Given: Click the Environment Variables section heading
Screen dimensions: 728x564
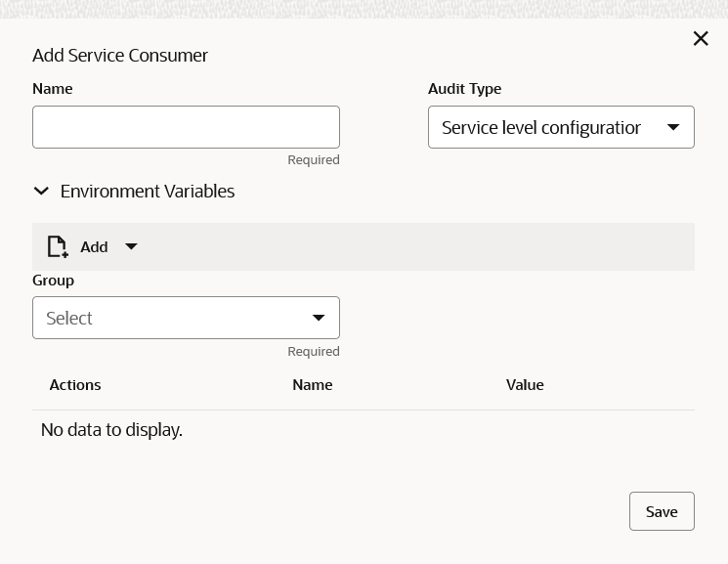Looking at the screenshot, I should point(148,192).
